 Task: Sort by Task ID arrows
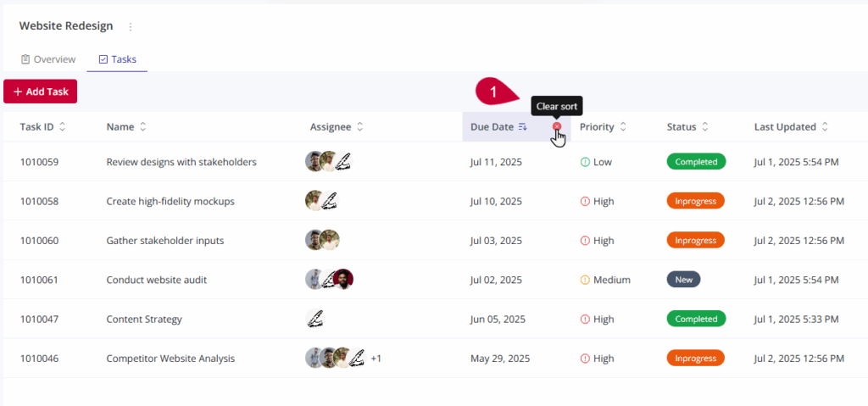point(62,127)
